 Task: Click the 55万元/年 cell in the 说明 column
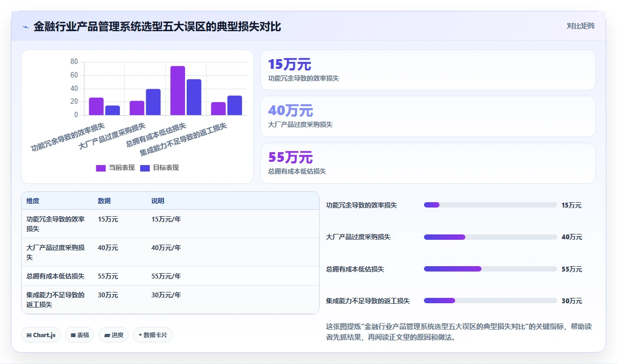pos(166,276)
